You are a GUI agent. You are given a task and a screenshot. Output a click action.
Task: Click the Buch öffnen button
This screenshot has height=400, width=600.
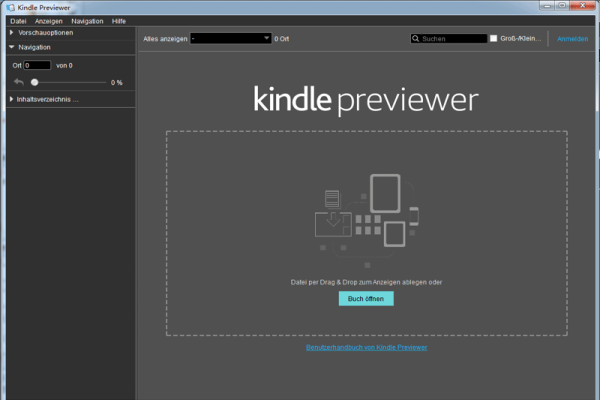[366, 299]
